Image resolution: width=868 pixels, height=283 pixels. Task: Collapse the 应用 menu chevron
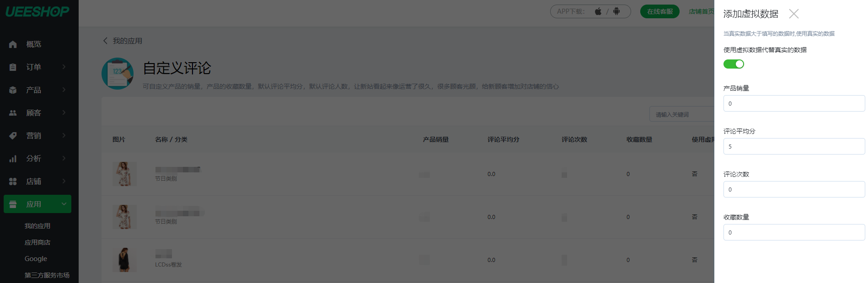pos(64,204)
